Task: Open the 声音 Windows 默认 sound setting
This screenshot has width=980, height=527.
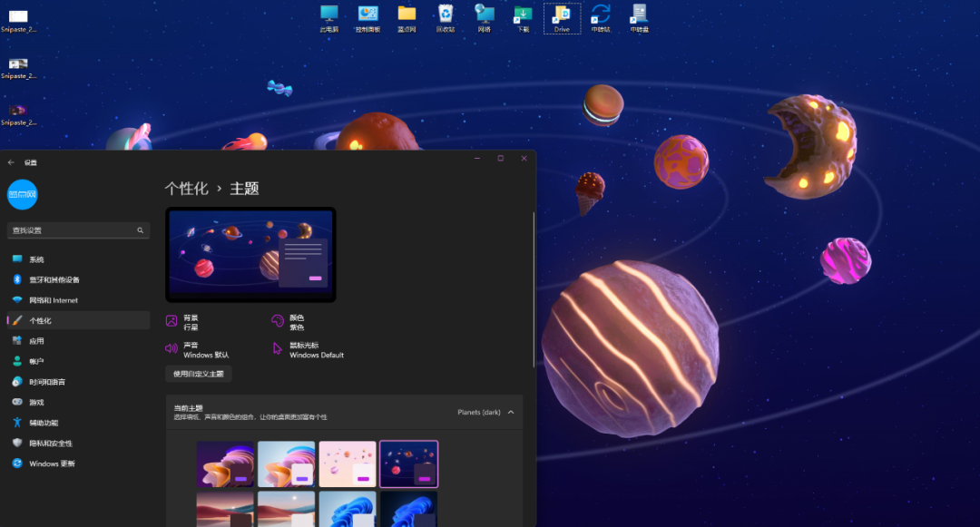Action: [x=197, y=349]
